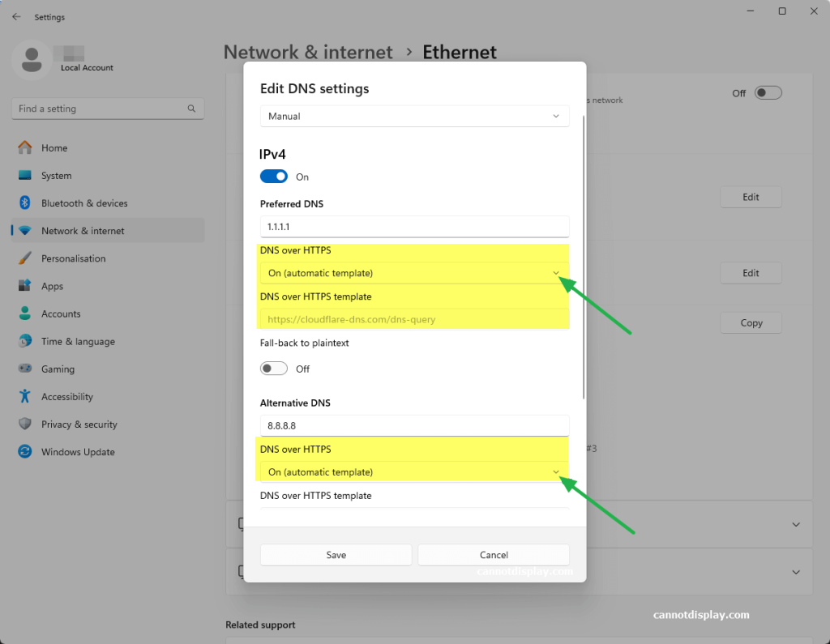Click the Accounts person icon
The height and width of the screenshot is (644, 830).
[x=25, y=313]
